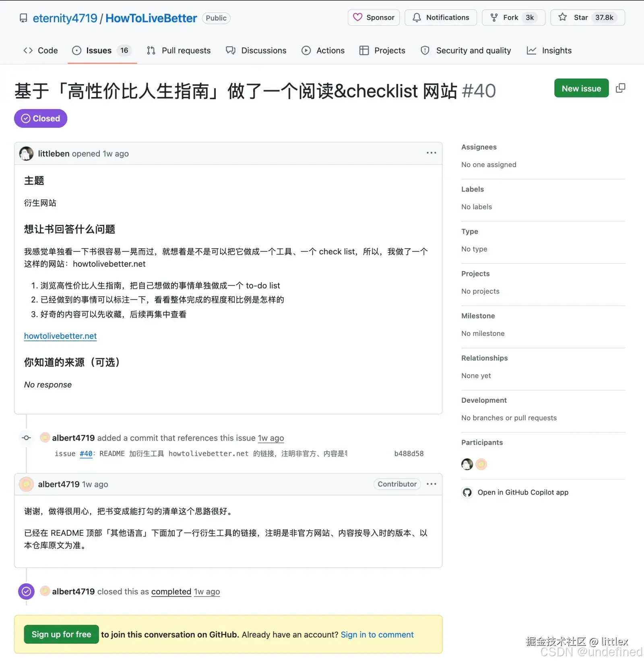Click closed event 1w ago timestamp
The width and height of the screenshot is (644, 663).
click(x=207, y=591)
